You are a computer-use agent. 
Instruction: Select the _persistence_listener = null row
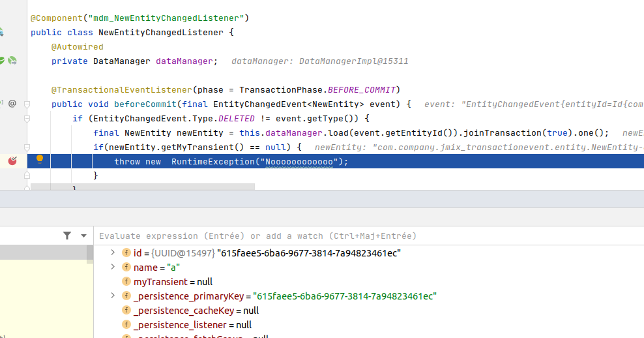click(x=369, y=325)
